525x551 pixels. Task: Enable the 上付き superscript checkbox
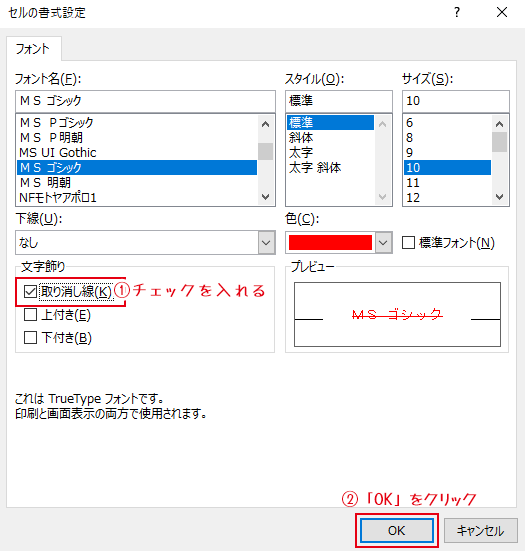click(x=30, y=315)
